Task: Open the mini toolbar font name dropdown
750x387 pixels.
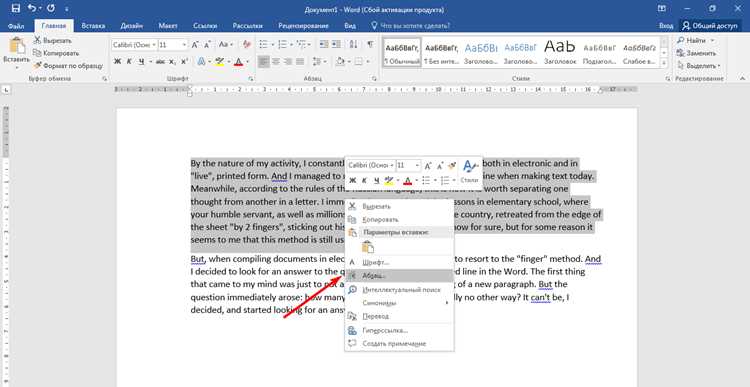Action: pos(392,166)
